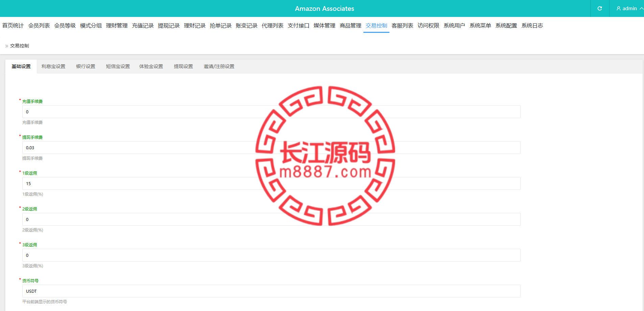Click the 平台前端显示的货币符号 hint text
Image resolution: width=644 pixels, height=311 pixels.
pos(45,302)
